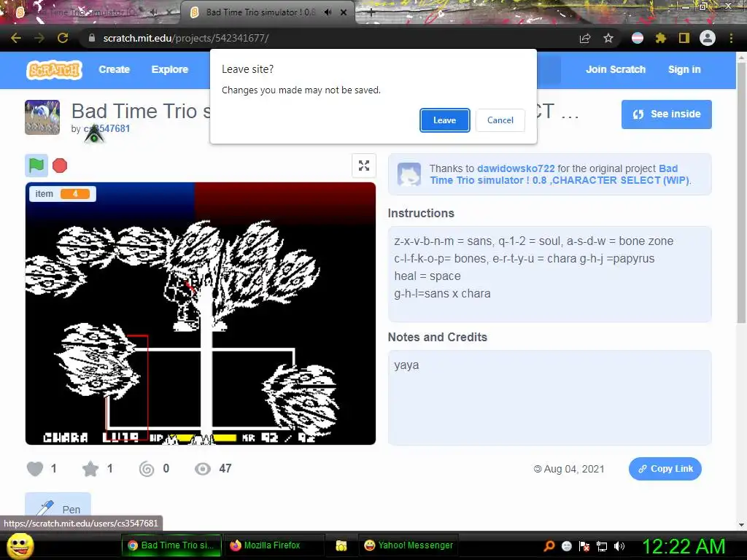
Task: Love the project with heart icon
Action: [35, 469]
